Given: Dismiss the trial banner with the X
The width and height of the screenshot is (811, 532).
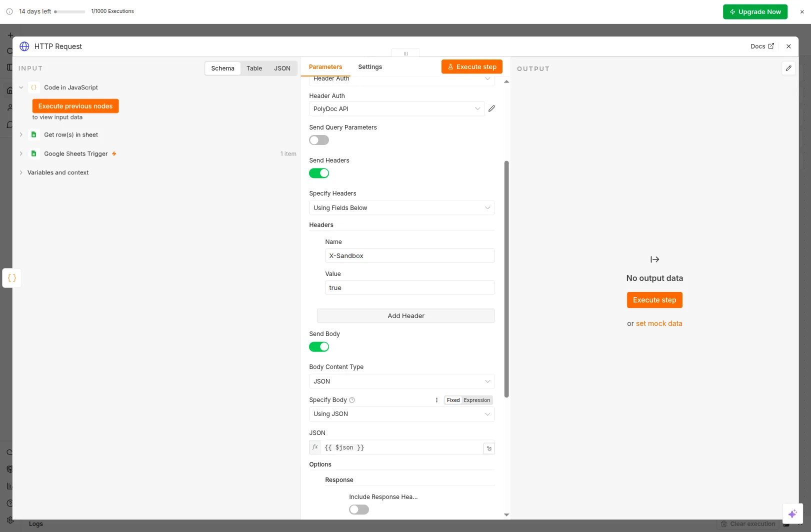Looking at the screenshot, I should pos(802,11).
